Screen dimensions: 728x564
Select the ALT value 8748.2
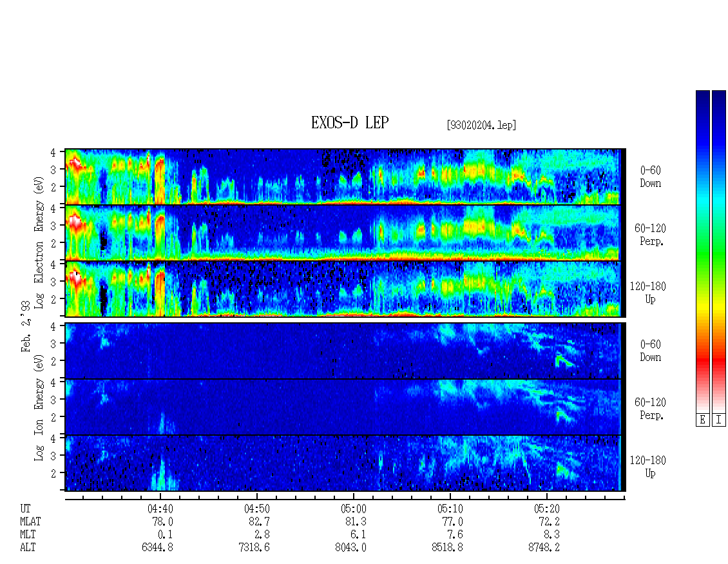544,548
